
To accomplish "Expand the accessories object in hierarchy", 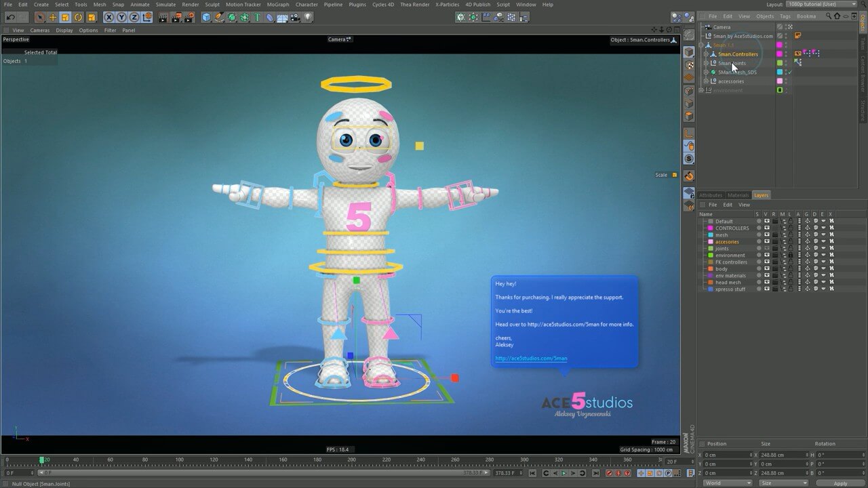I will pos(705,81).
